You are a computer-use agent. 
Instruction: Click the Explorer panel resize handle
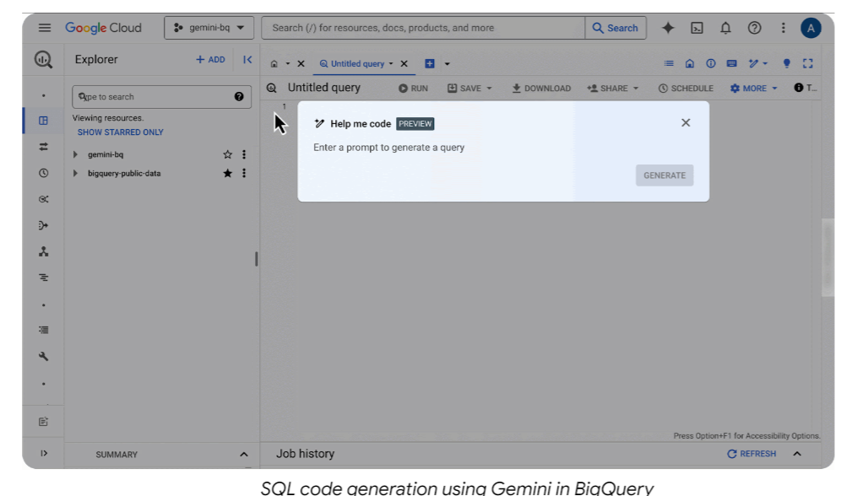point(257,259)
